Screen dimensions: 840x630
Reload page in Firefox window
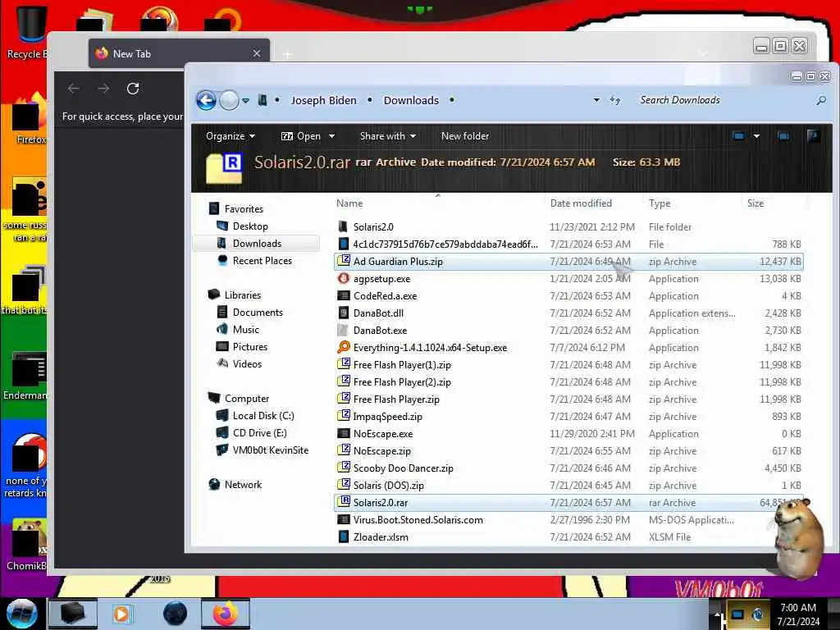point(133,89)
